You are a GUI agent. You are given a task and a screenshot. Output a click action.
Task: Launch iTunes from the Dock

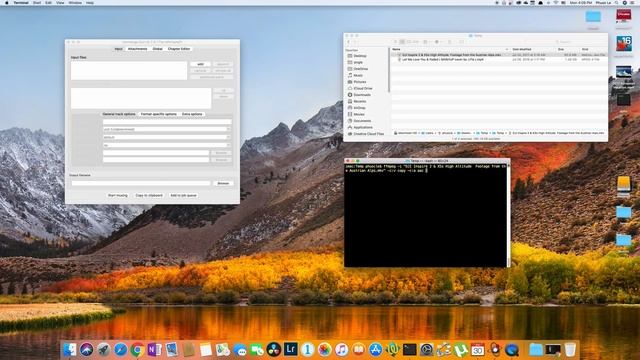click(x=342, y=350)
